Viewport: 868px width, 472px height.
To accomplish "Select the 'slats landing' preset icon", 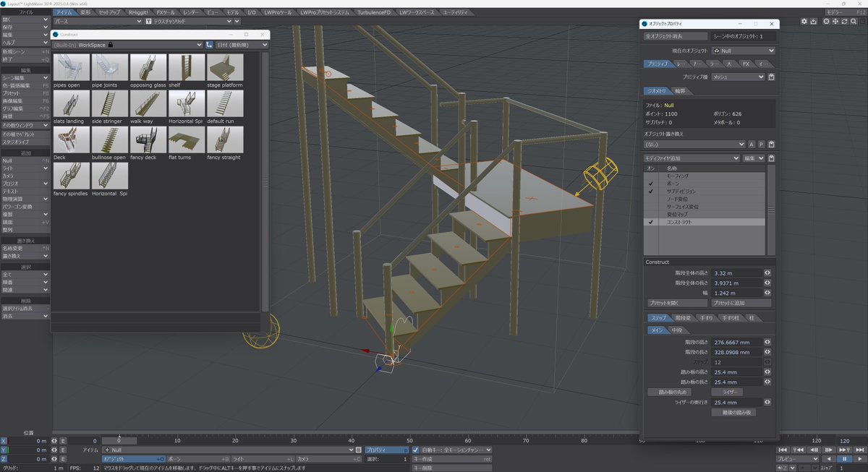I will coord(72,103).
